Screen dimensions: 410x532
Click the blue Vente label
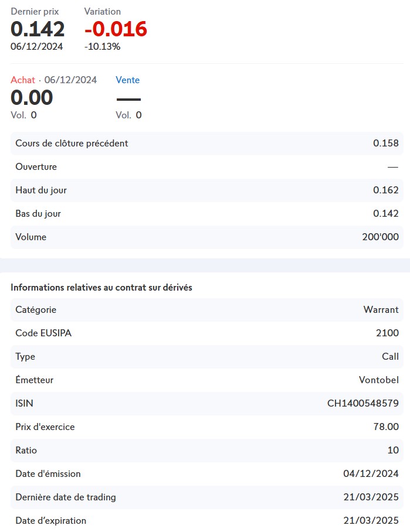point(127,80)
